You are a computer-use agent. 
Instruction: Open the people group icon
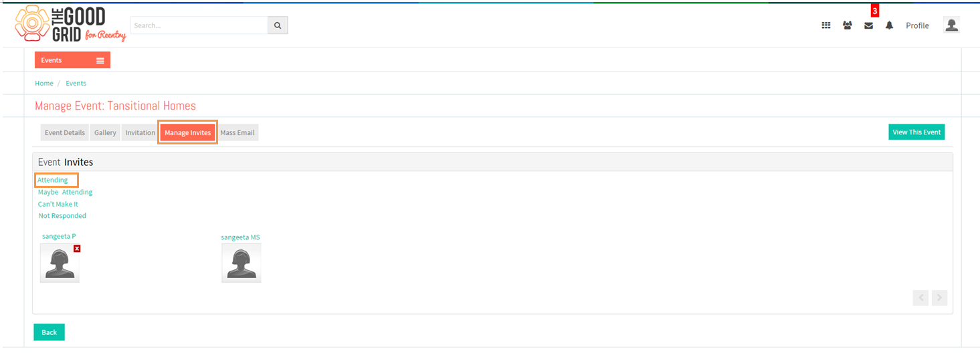pyautogui.click(x=848, y=25)
